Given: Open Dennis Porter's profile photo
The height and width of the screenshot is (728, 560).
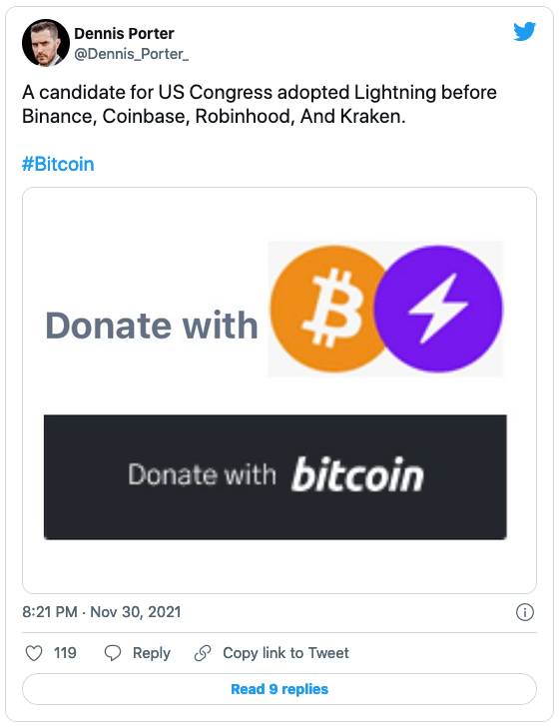Looking at the screenshot, I should point(46,43).
